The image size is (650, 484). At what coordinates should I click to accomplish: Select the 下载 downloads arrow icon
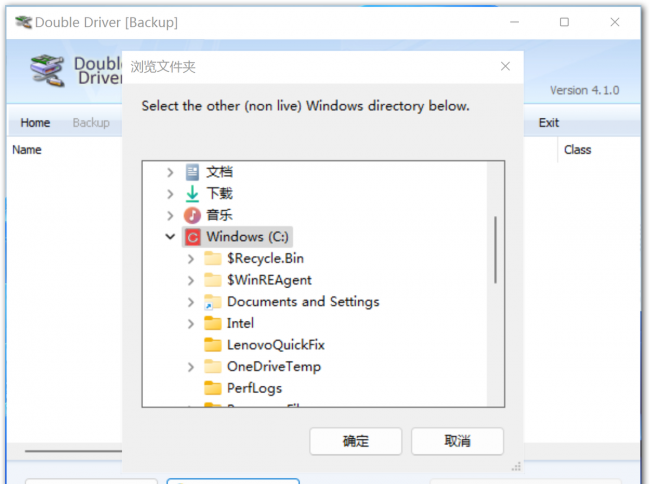coord(192,194)
